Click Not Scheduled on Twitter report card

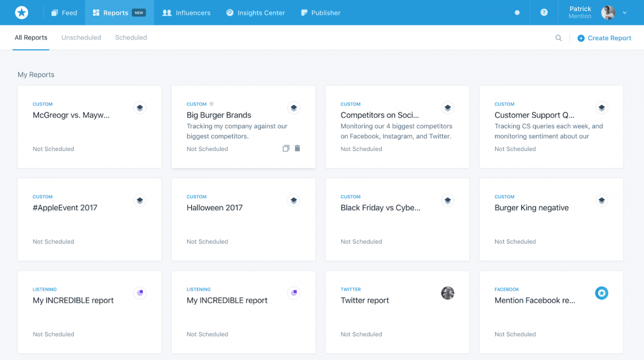[361, 334]
